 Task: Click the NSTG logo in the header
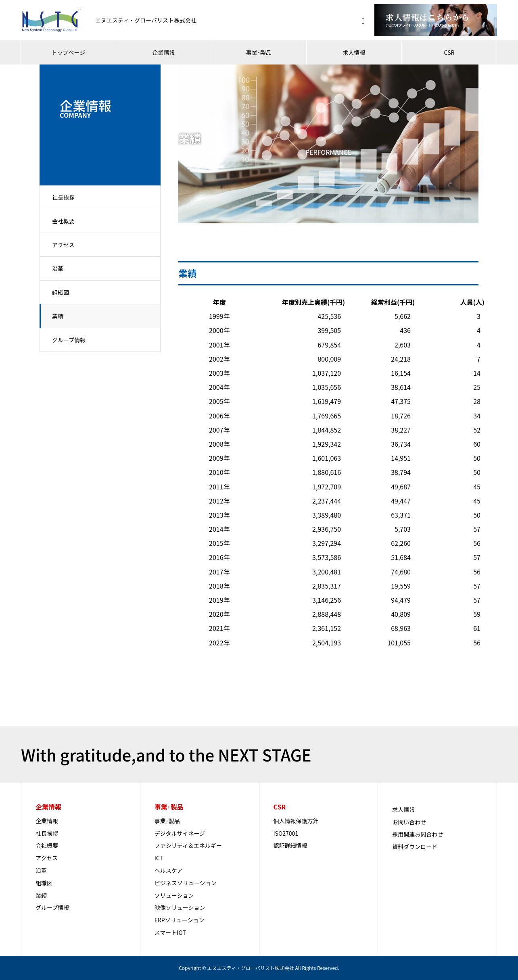pos(51,21)
